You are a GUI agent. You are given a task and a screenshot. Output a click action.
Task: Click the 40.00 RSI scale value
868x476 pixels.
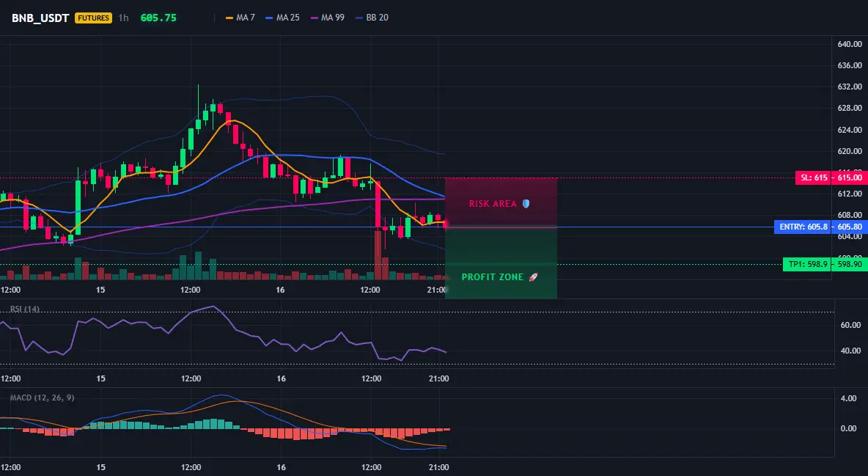pyautogui.click(x=850, y=350)
